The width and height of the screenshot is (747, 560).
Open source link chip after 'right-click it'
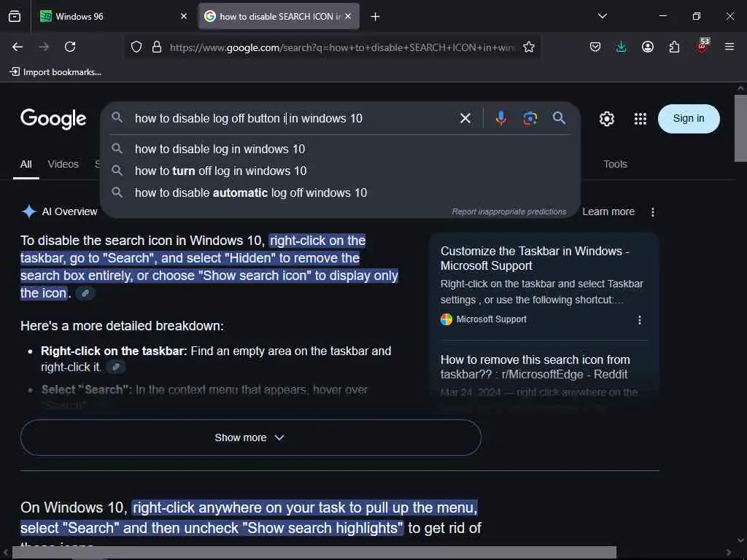coord(116,367)
